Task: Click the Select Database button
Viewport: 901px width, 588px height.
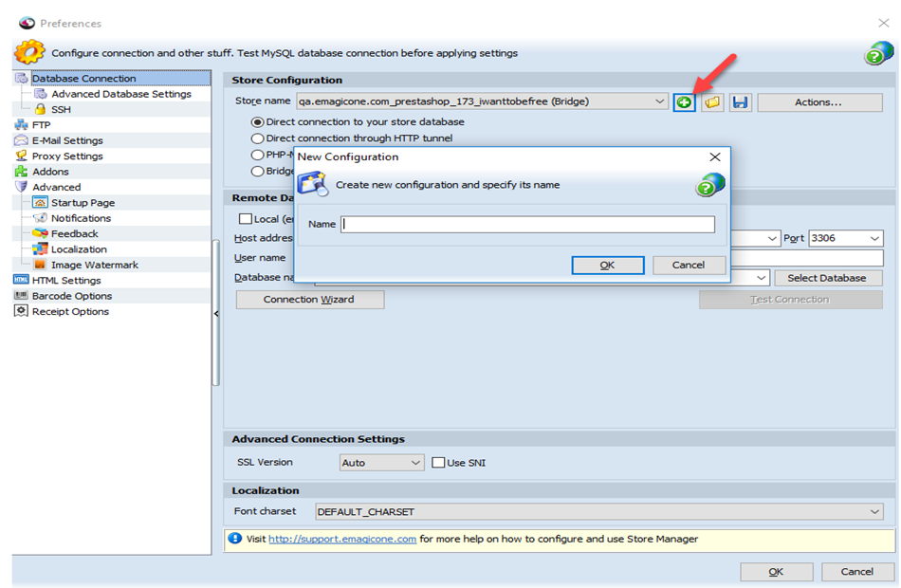Action: tap(828, 278)
